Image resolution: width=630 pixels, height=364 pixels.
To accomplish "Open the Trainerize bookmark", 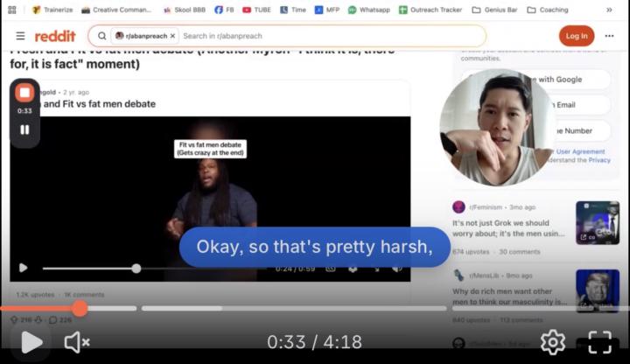I will (52, 10).
